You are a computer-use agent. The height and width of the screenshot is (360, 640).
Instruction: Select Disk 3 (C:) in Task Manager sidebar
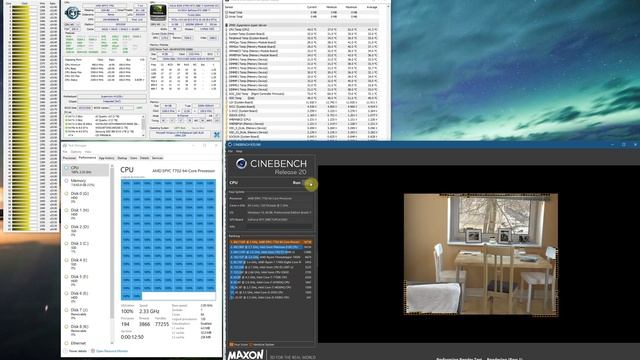pyautogui.click(x=86, y=247)
